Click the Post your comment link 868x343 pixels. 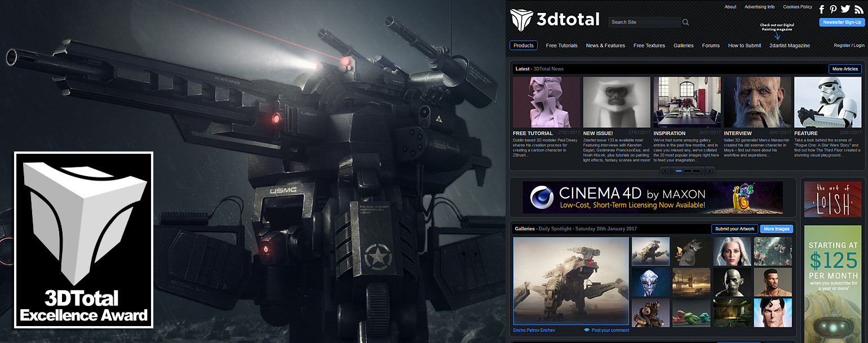coord(610,330)
